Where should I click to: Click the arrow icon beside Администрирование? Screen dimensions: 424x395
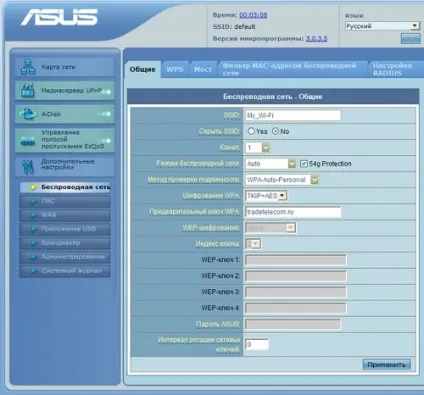(x=33, y=257)
